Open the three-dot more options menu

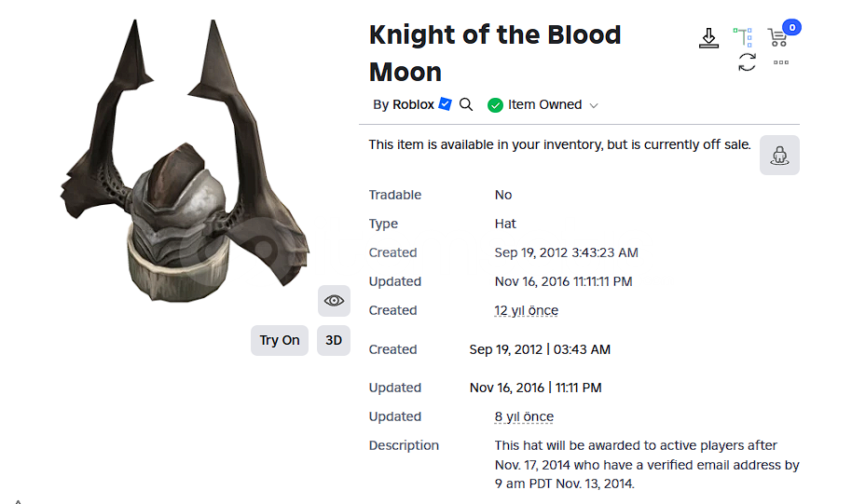point(781,62)
